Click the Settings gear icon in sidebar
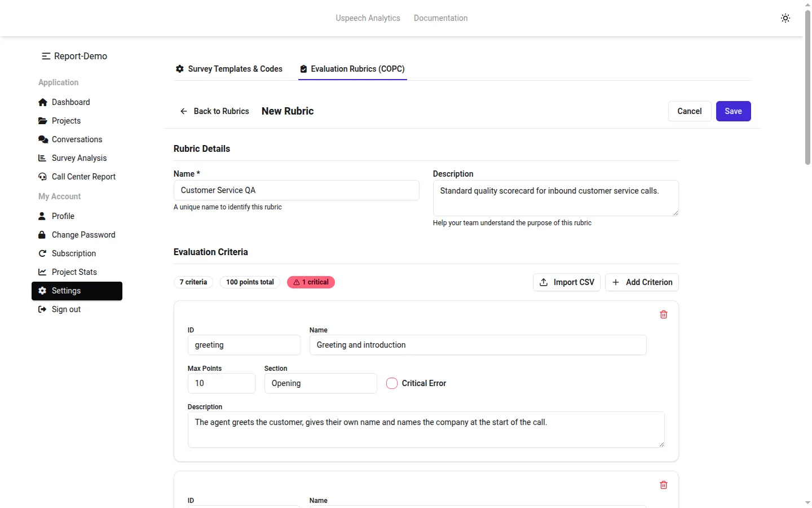This screenshot has width=812, height=508. (x=42, y=291)
